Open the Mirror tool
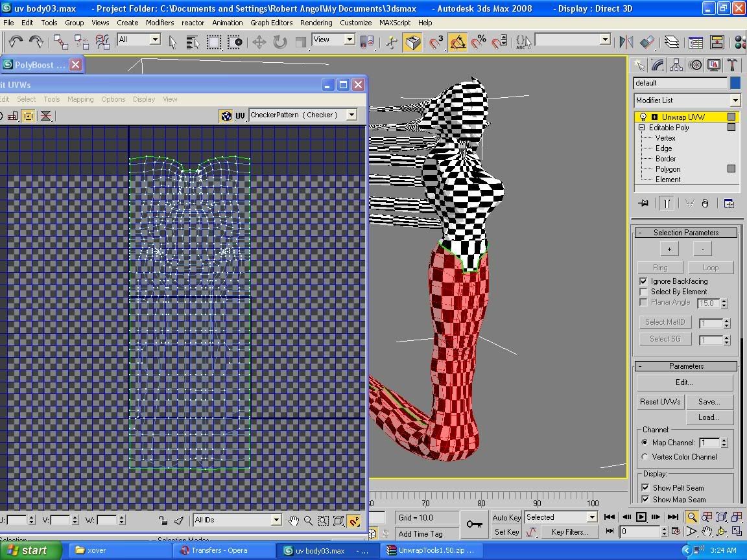This screenshot has width=747, height=560. point(626,42)
